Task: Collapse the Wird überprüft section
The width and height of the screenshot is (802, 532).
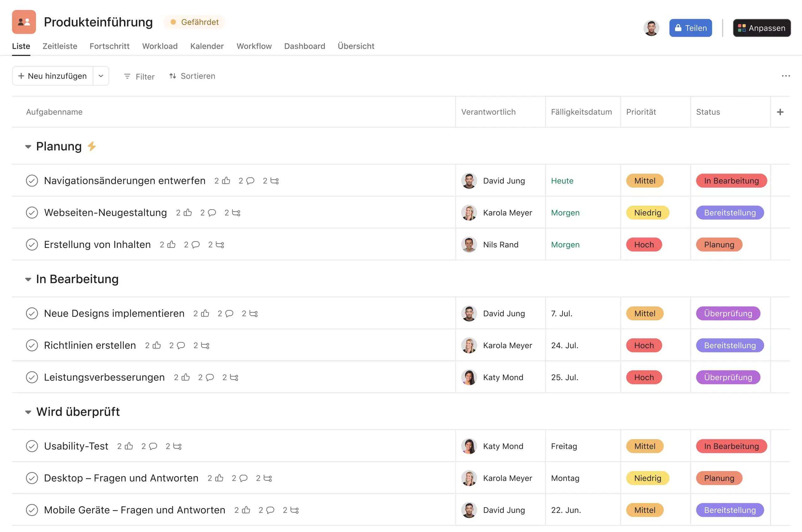Action: coord(29,411)
